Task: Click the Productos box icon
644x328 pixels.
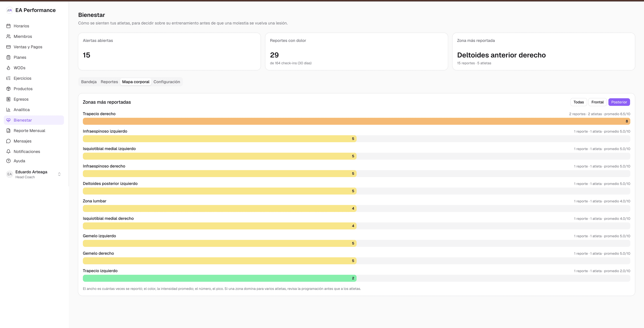Action: coord(9,89)
